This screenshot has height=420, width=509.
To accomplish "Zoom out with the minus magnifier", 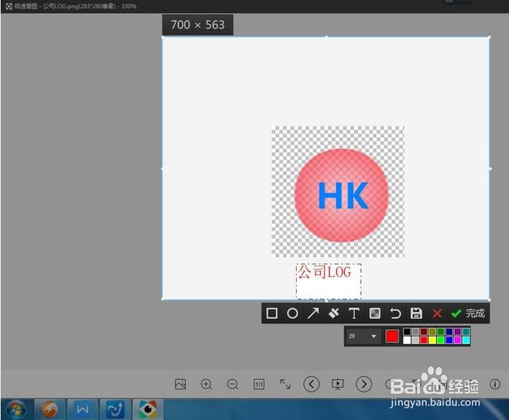I will (x=233, y=384).
